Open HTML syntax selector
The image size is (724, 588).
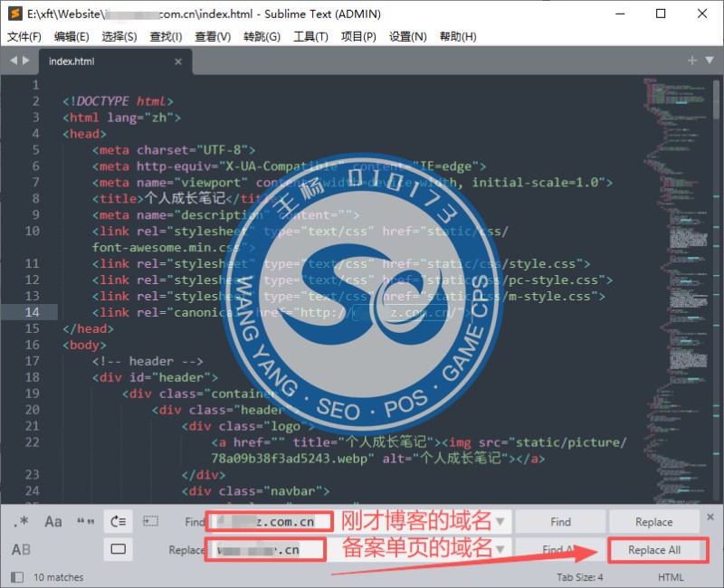click(671, 577)
